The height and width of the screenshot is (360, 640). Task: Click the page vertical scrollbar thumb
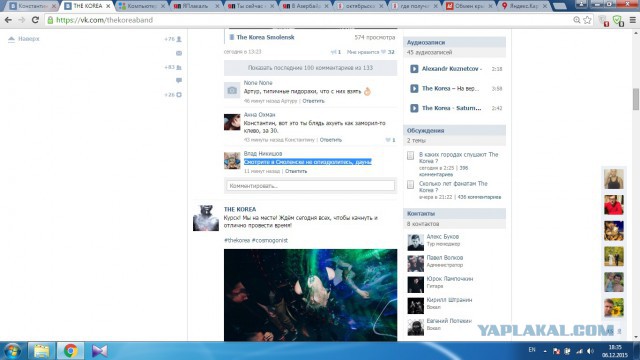coord(636,99)
